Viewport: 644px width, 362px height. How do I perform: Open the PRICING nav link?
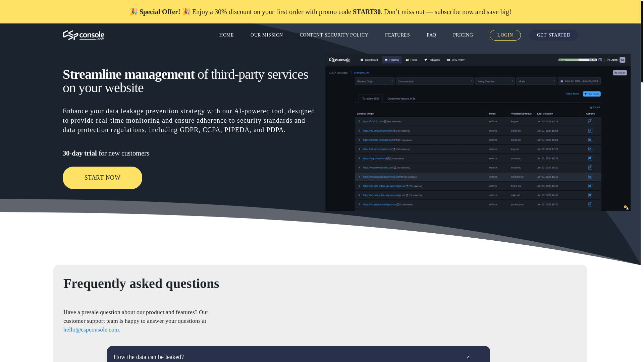[x=463, y=35]
